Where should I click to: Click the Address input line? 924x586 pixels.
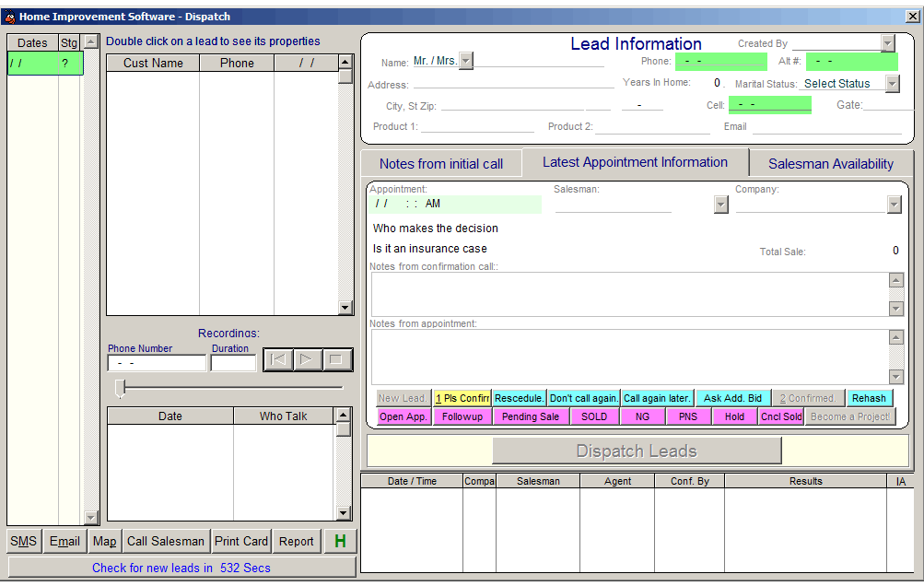pyautogui.click(x=514, y=84)
